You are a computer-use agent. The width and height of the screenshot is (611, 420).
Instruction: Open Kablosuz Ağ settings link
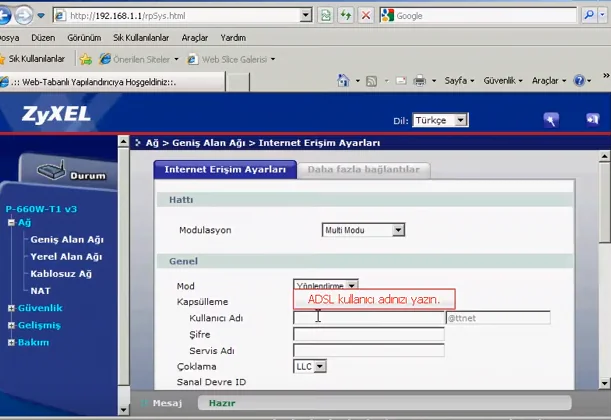tap(61, 273)
